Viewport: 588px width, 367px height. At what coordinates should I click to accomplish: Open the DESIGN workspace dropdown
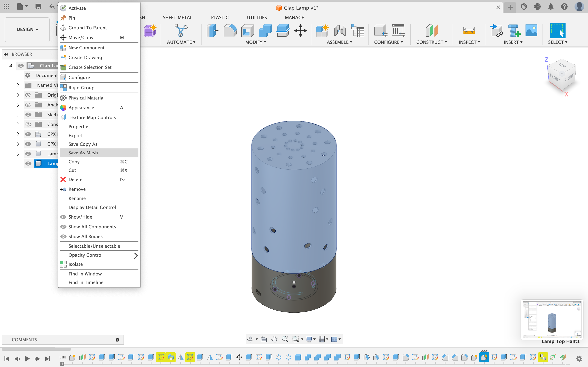tap(27, 29)
